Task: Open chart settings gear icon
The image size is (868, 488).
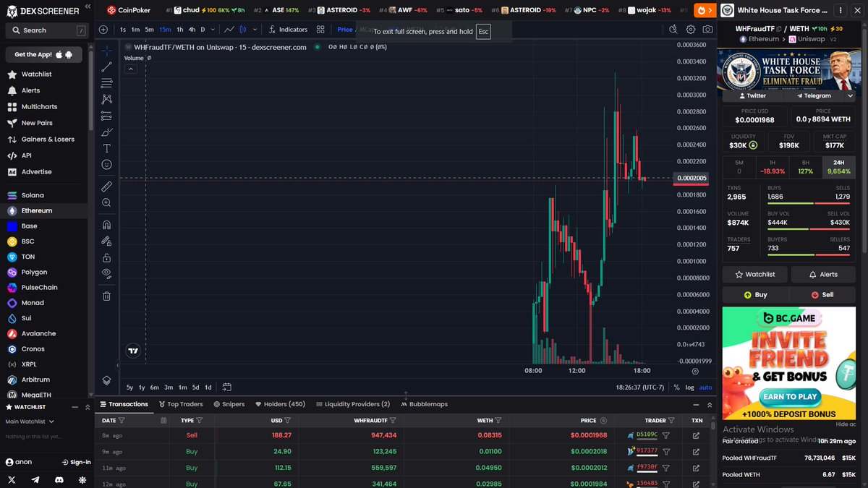Action: (691, 30)
